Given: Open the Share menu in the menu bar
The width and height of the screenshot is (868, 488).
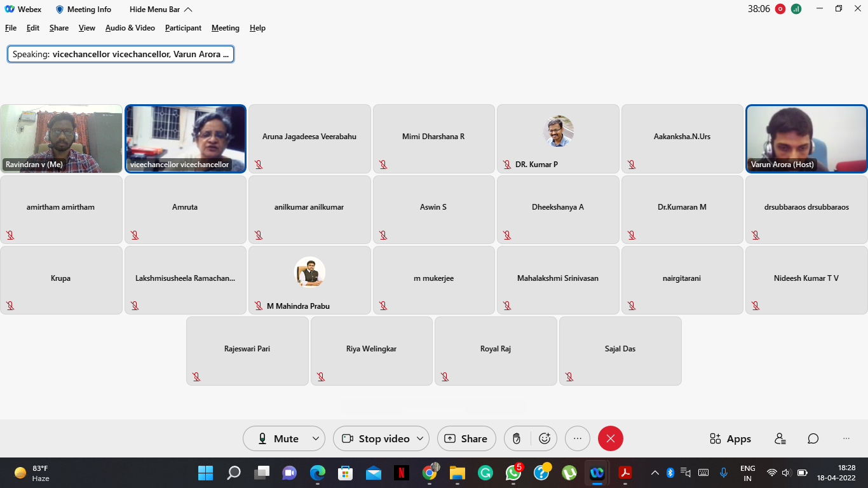Looking at the screenshot, I should [x=59, y=28].
